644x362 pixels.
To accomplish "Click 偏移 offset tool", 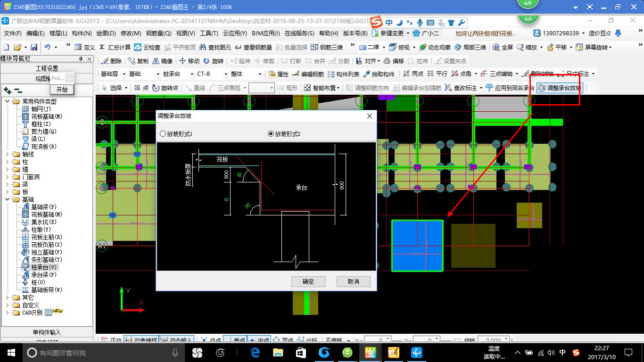I will point(394,61).
